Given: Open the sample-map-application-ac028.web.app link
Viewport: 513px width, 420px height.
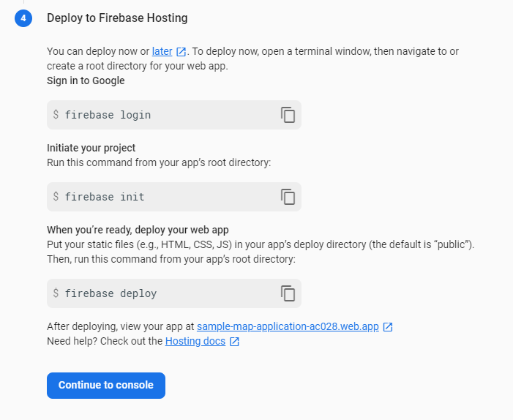Looking at the screenshot, I should point(288,326).
